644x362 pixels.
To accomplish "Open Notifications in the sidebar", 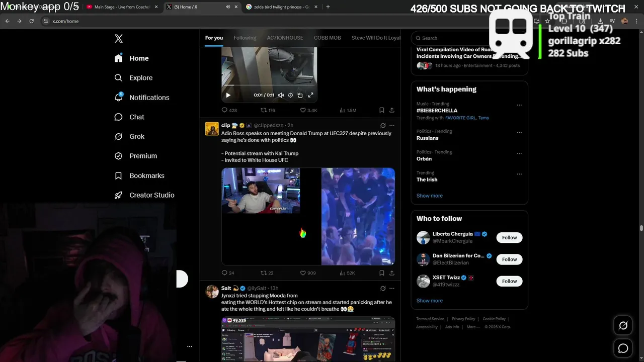I will pos(142,98).
